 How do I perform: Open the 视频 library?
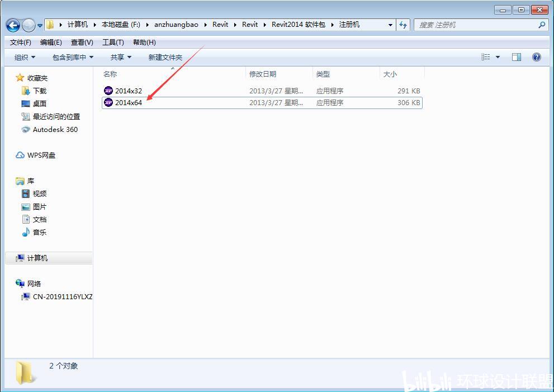[x=40, y=193]
